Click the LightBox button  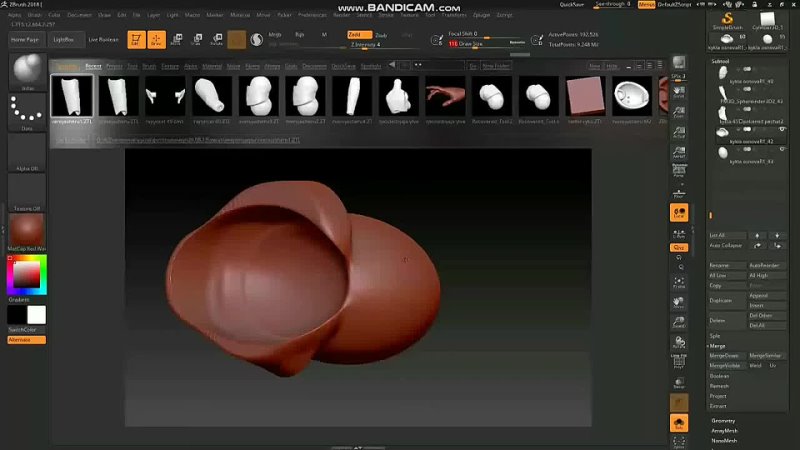point(64,39)
